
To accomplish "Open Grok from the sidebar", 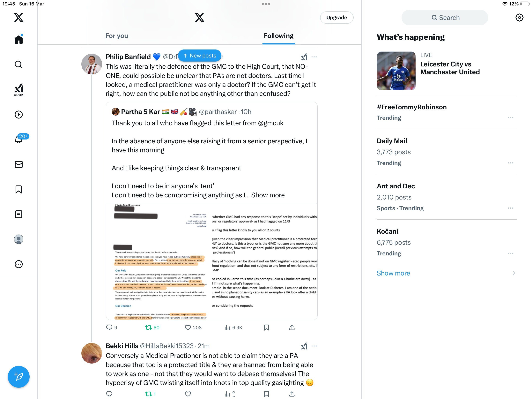I will (x=18, y=90).
